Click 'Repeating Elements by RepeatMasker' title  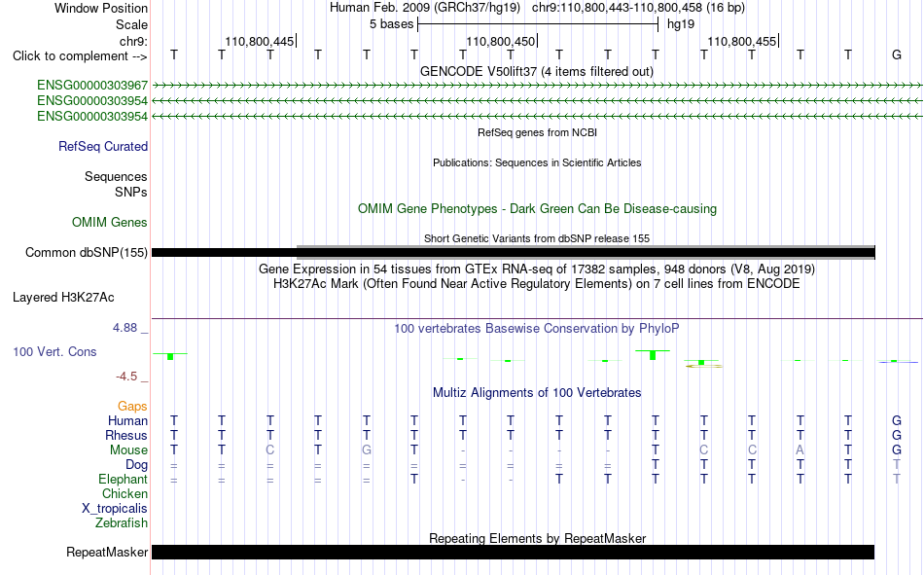[x=537, y=538]
